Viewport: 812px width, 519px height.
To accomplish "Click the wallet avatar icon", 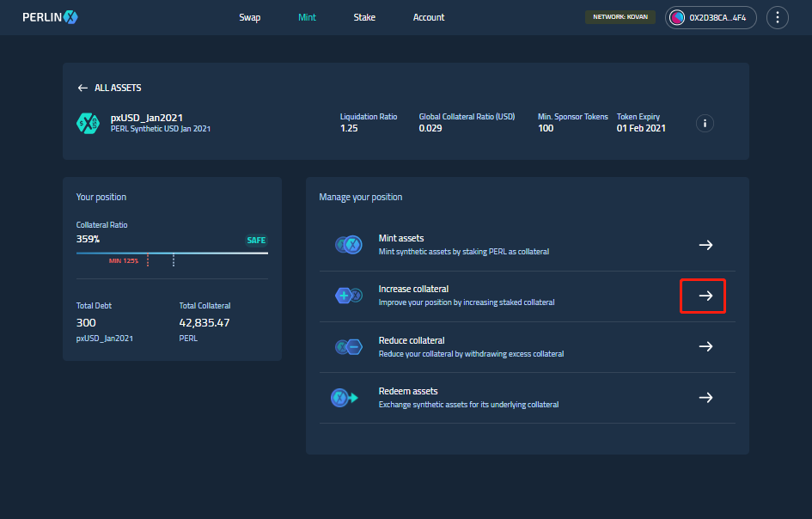I will (677, 17).
